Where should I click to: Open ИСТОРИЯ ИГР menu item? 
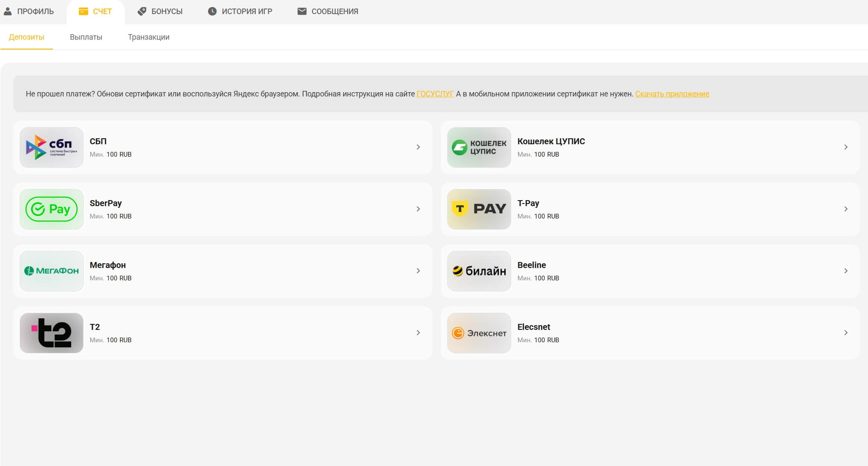point(240,12)
